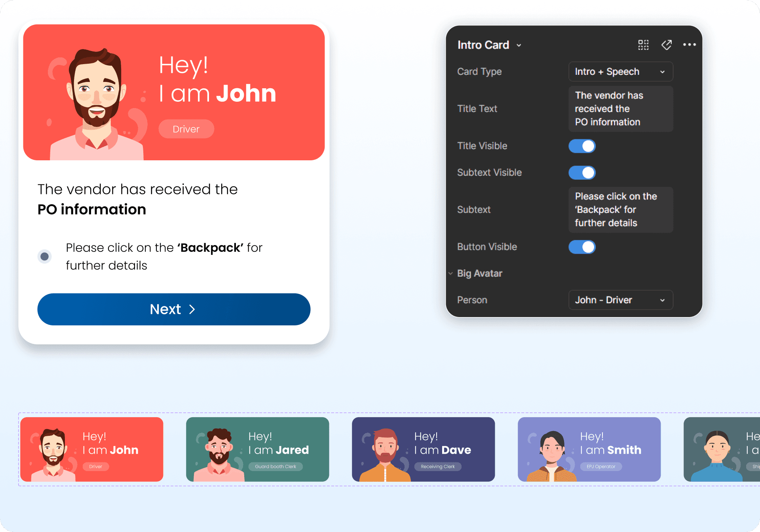Select the green Jared card thumbnail
The image size is (760, 532).
pos(258,449)
